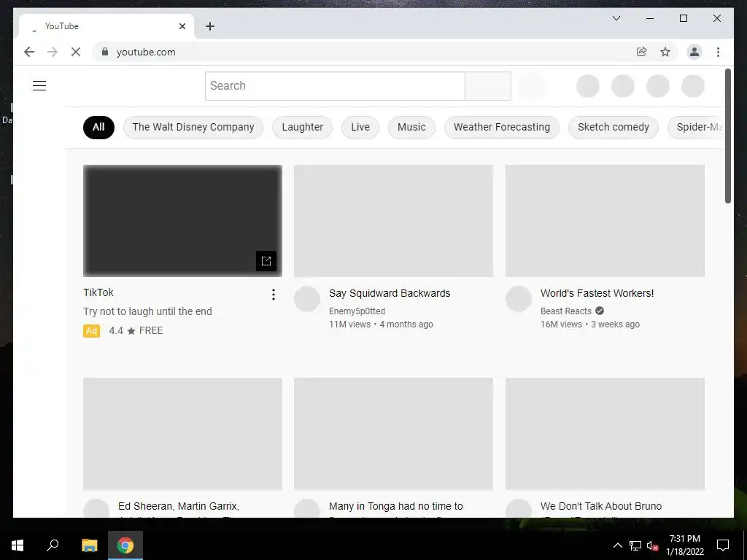Viewport: 747px width, 560px height.
Task: Click the Ed Sheeran, Martin Garrix title
Action: 179,506
